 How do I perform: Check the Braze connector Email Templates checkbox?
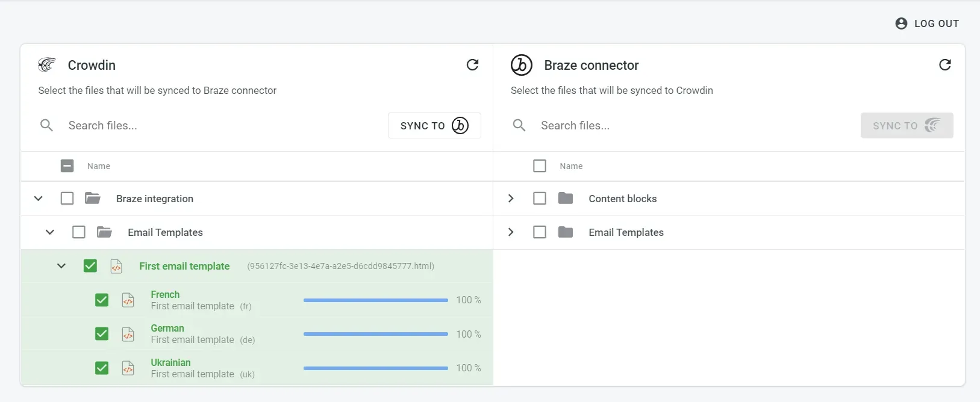tap(540, 232)
